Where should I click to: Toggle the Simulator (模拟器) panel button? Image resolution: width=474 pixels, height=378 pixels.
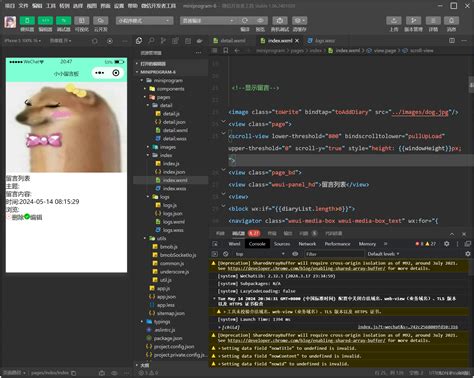point(27,21)
